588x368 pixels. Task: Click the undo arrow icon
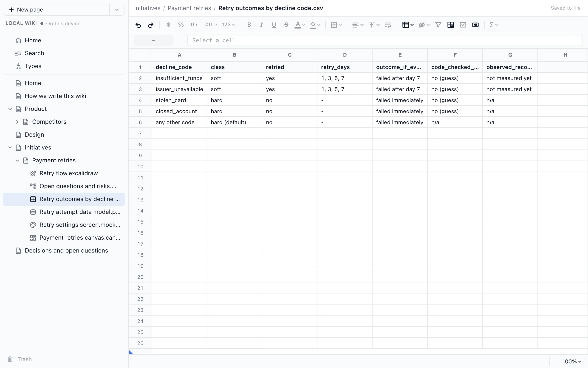point(138,25)
